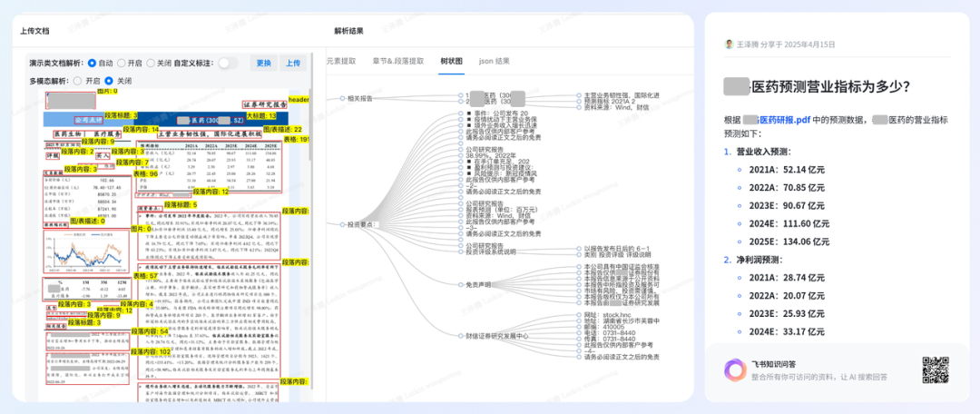Click the yellow header label in document
The image size is (980, 414).
click(299, 100)
